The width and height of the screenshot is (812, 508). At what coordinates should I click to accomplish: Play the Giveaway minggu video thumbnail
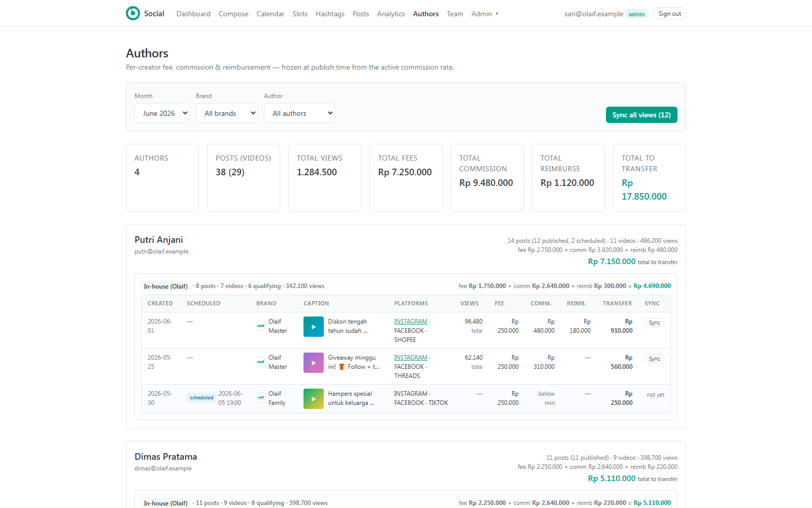pos(314,363)
